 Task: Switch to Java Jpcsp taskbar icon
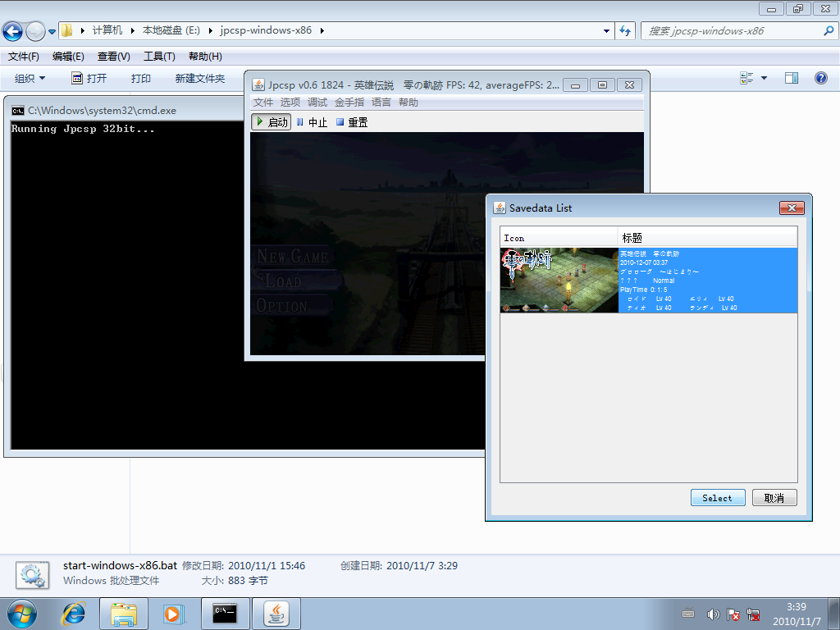(x=276, y=614)
